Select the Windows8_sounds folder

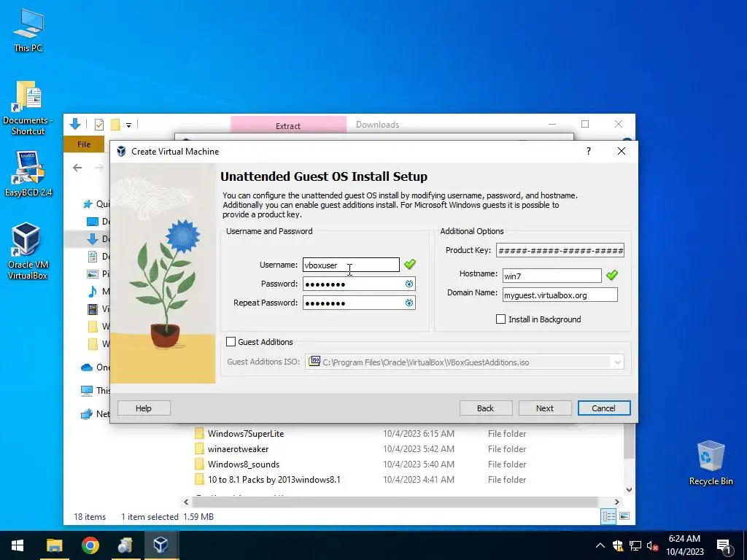244,464
